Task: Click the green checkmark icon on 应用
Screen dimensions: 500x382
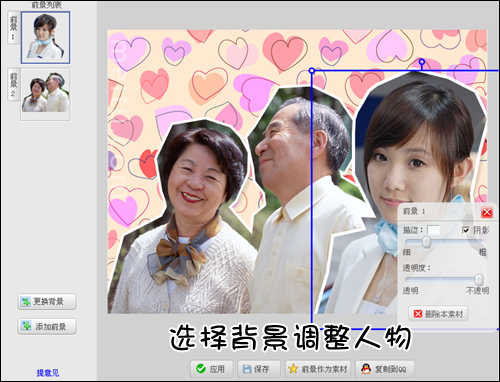Action: click(x=201, y=368)
